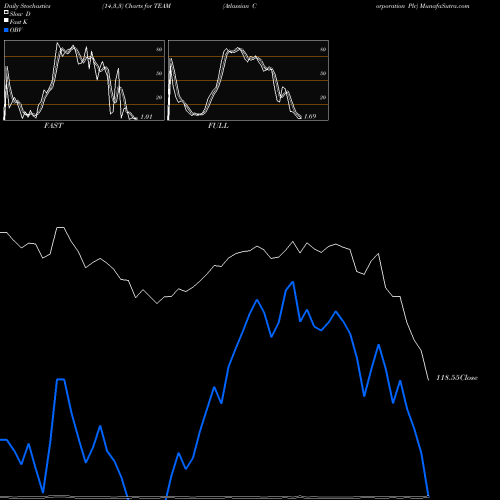Click the 118.55Close price label

pyautogui.click(x=457, y=378)
